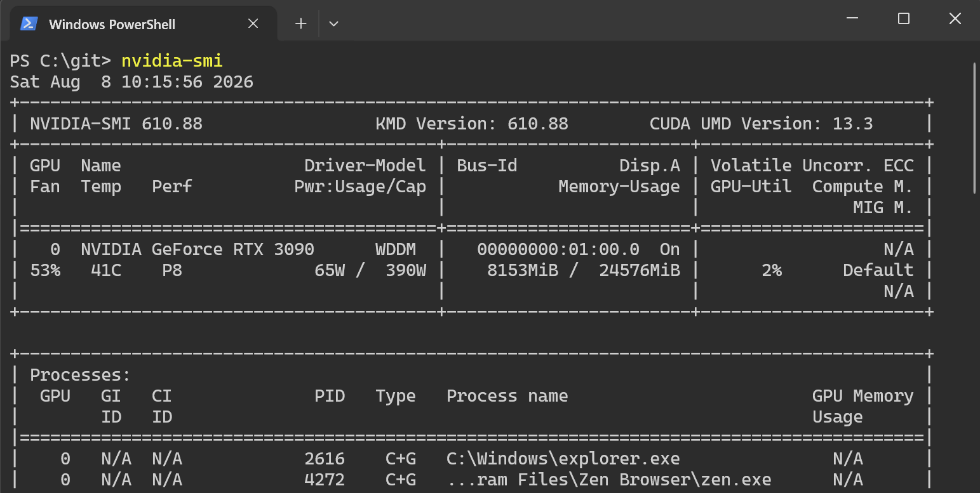This screenshot has height=493, width=980.
Task: Click the 'Perf' header
Action: (x=172, y=187)
